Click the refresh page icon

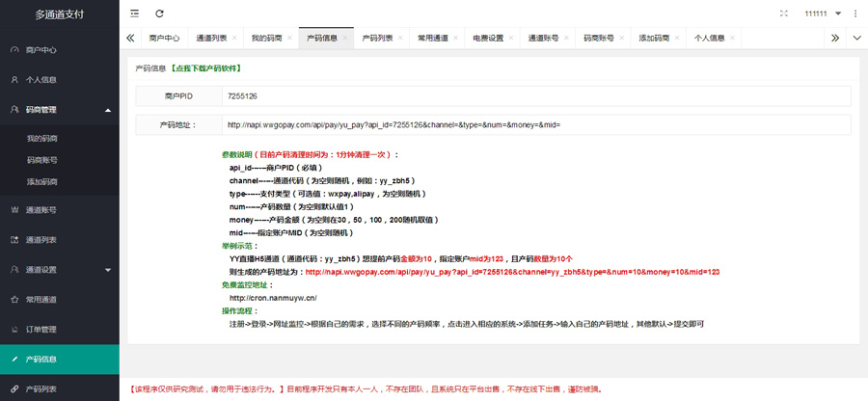[159, 13]
